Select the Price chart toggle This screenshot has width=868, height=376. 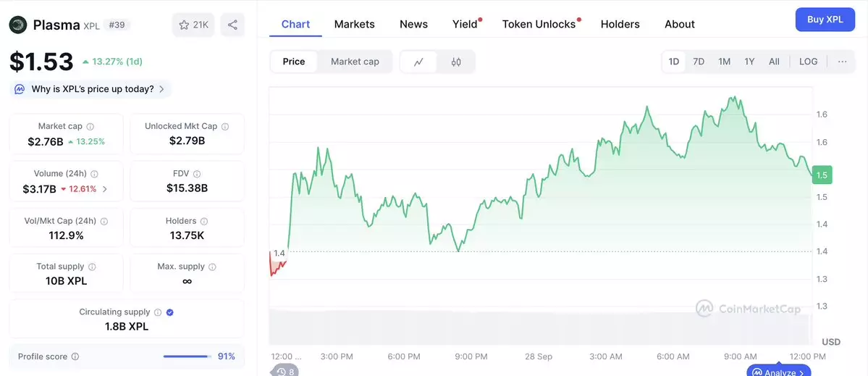pos(293,62)
